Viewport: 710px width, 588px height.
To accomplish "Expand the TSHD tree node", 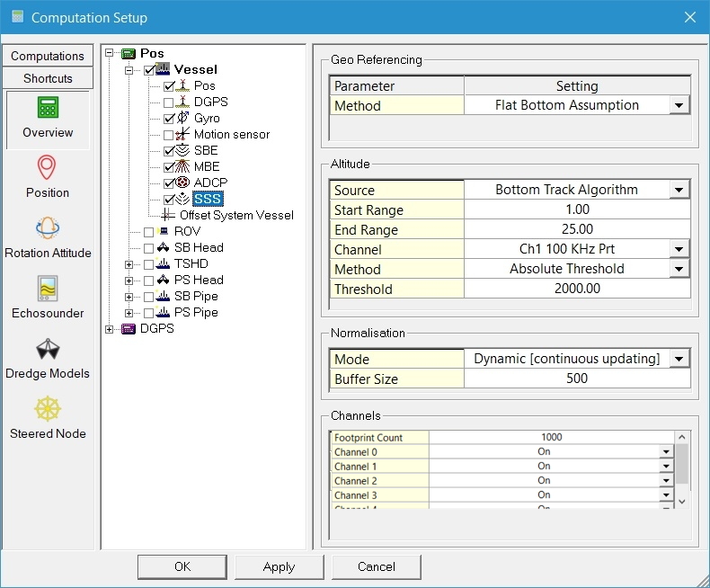I will pos(129,264).
